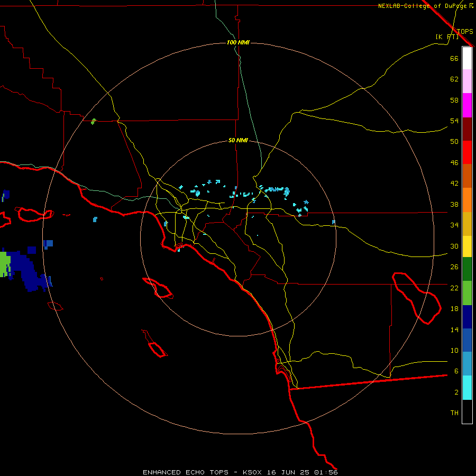Select the light green legend swatch
The height and width of the screenshot is (476, 476).
click(x=467, y=293)
